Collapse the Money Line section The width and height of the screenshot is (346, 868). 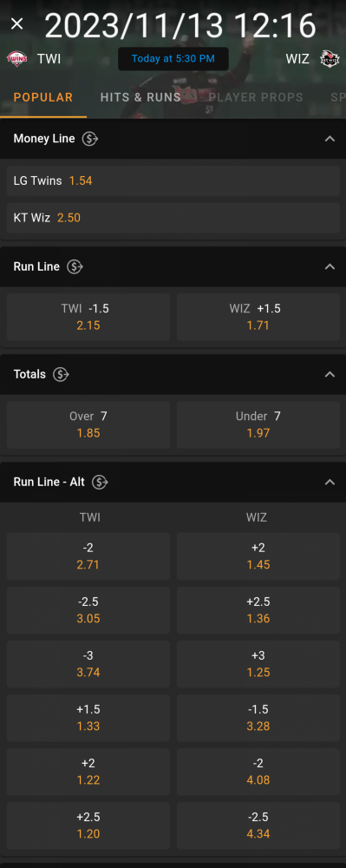330,139
